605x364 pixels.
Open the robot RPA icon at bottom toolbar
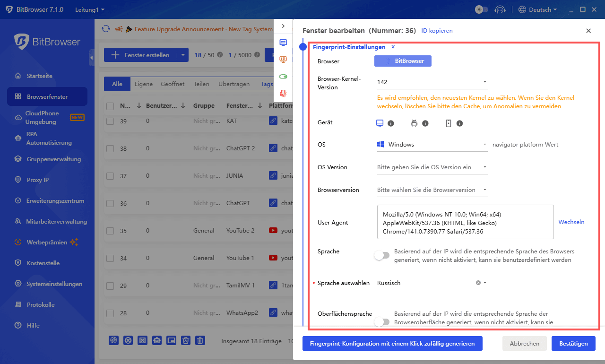pyautogui.click(x=156, y=340)
